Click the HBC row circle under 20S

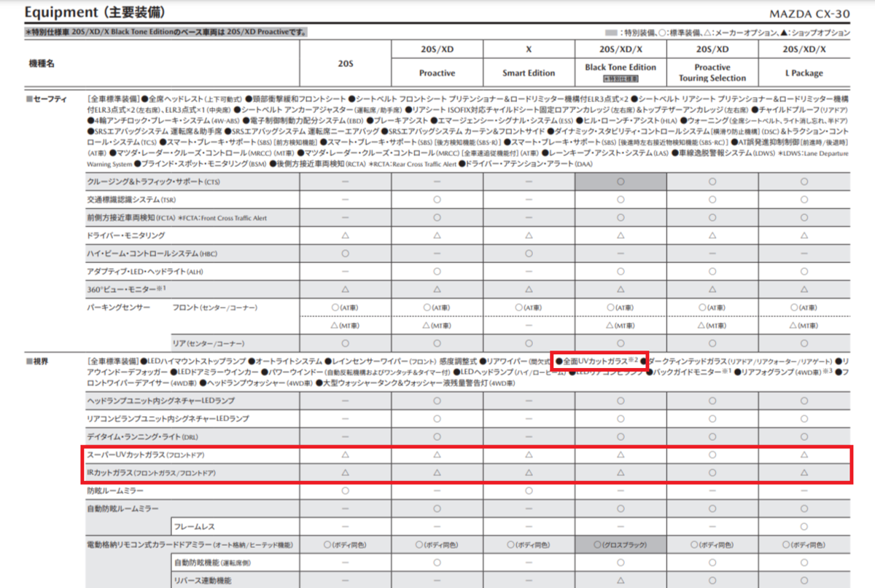coord(345,254)
